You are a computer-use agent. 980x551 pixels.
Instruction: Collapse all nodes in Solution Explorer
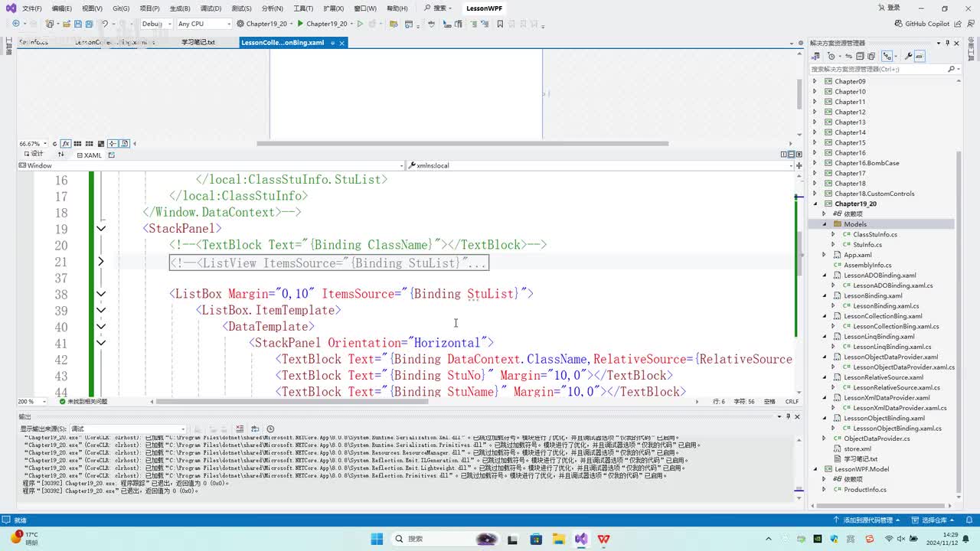point(860,56)
